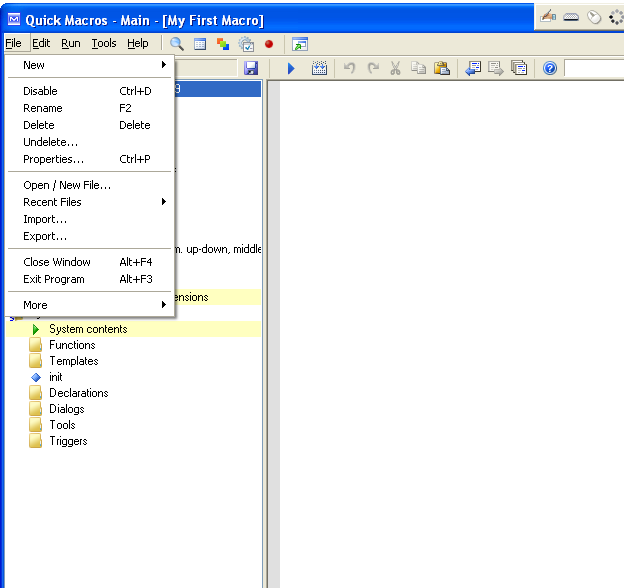Save with the floppy disk icon
This screenshot has width=624, height=588.
coord(251,68)
